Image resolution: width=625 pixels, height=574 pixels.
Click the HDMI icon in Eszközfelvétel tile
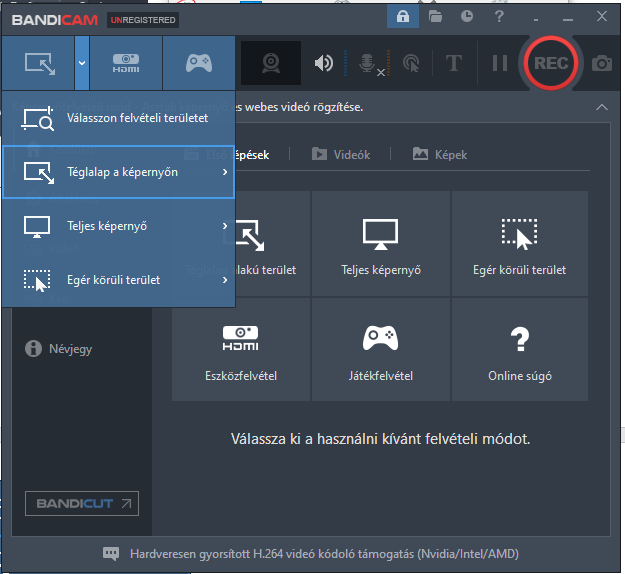(x=240, y=338)
